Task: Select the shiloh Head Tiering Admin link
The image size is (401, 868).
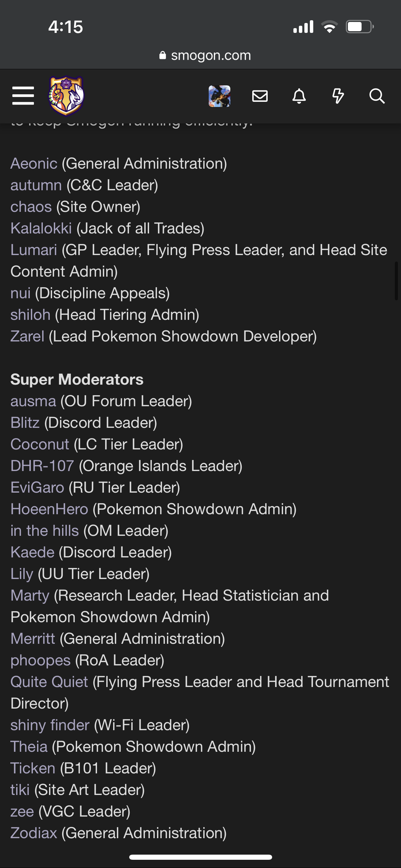Action: pyautogui.click(x=31, y=315)
